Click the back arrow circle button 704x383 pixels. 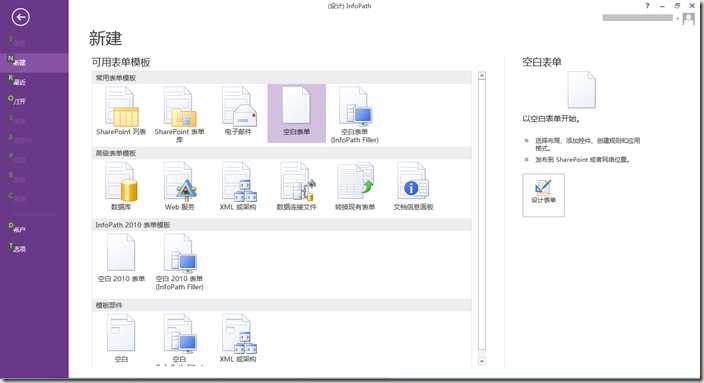(20, 18)
